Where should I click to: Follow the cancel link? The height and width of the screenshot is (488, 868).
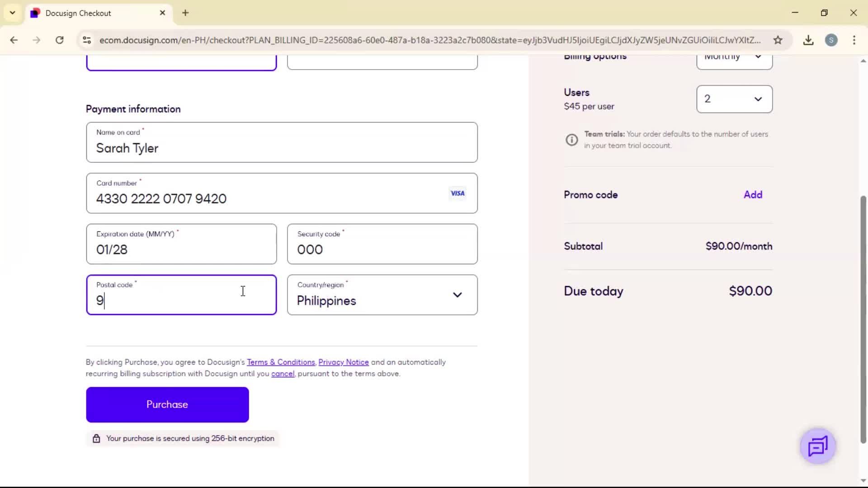[x=283, y=374]
